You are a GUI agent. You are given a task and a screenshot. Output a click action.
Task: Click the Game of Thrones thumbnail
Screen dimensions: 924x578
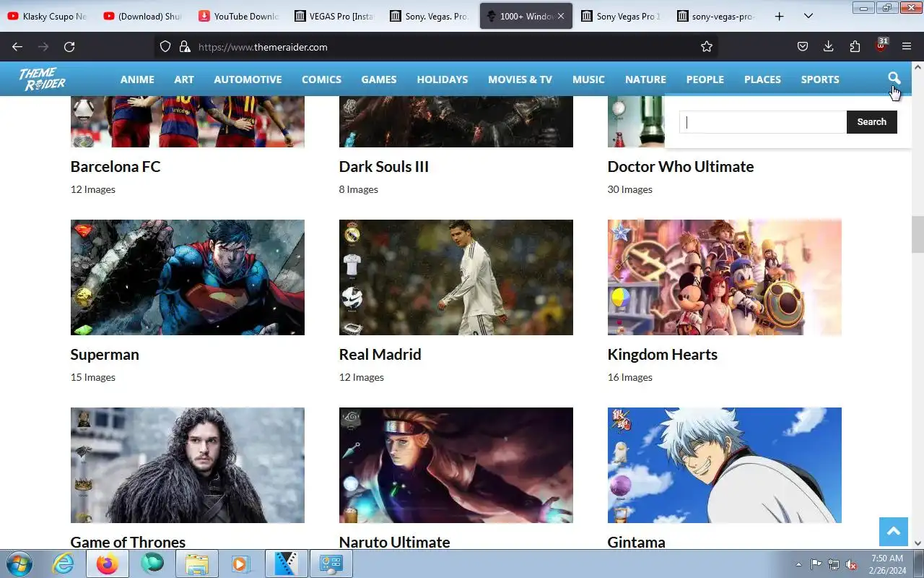[x=188, y=465]
